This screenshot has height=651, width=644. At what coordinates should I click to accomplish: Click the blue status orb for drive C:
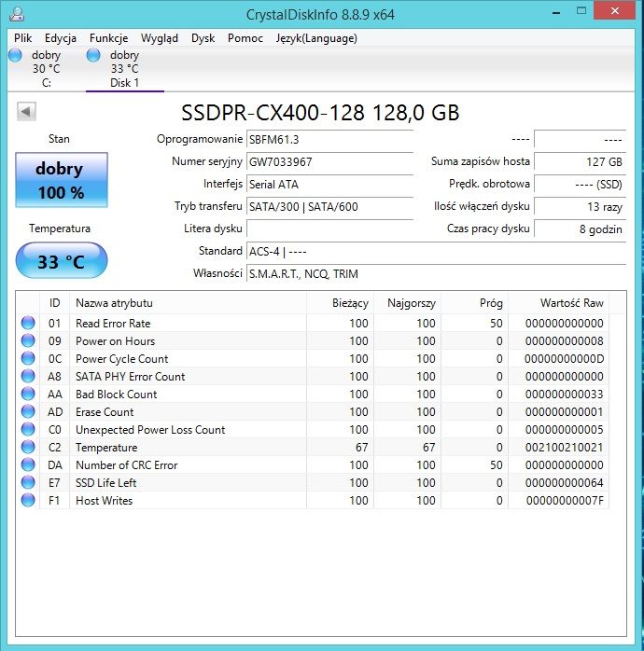15,55
